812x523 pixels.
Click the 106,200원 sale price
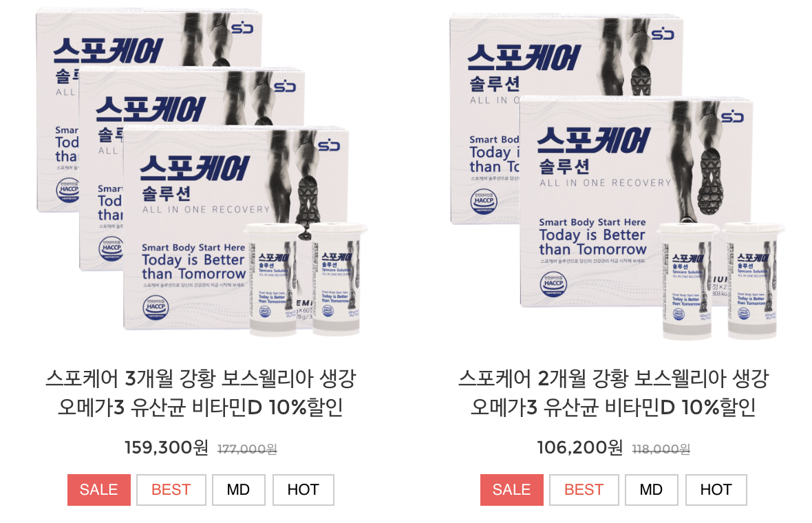579,447
